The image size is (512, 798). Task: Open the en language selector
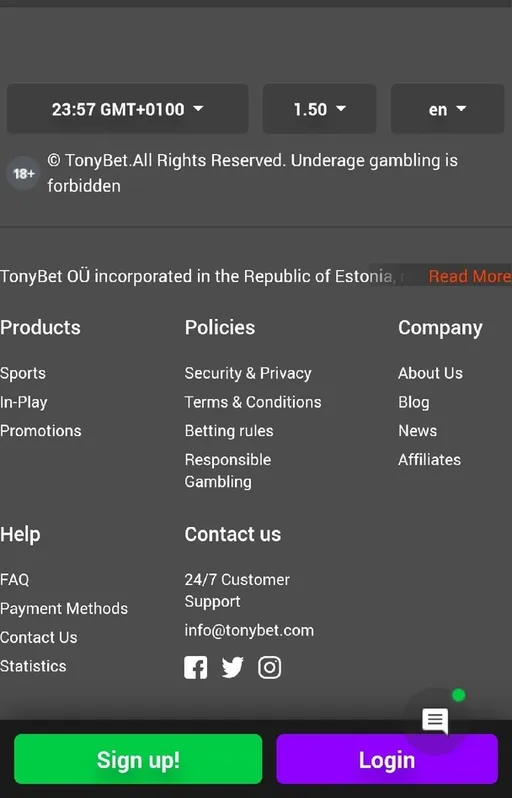pos(447,109)
